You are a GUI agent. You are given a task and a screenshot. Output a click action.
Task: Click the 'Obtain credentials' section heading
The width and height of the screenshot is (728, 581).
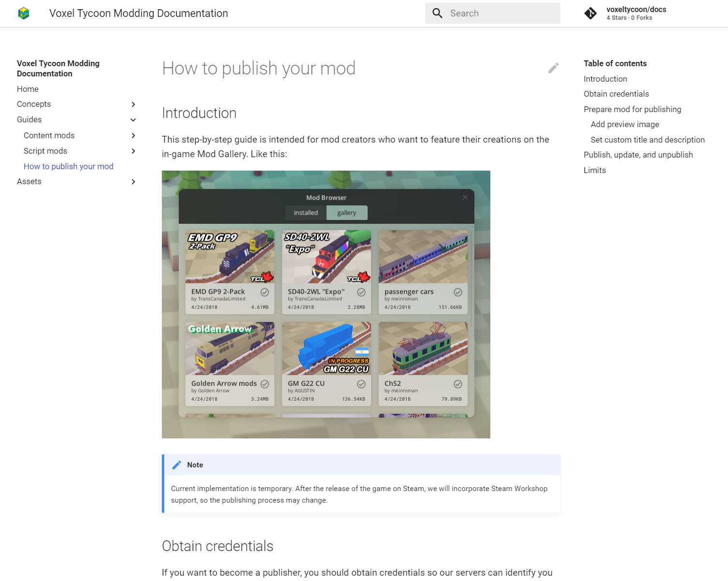coord(217,546)
